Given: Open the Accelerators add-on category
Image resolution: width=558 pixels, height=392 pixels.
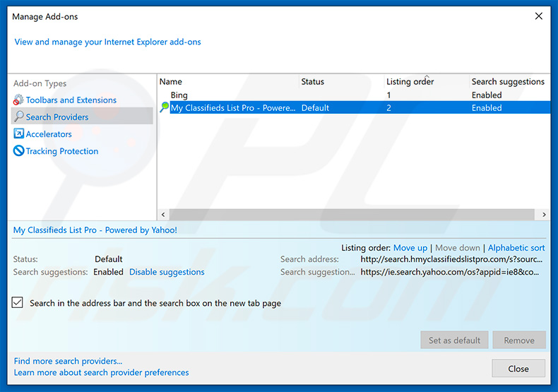Looking at the screenshot, I should tap(49, 134).
